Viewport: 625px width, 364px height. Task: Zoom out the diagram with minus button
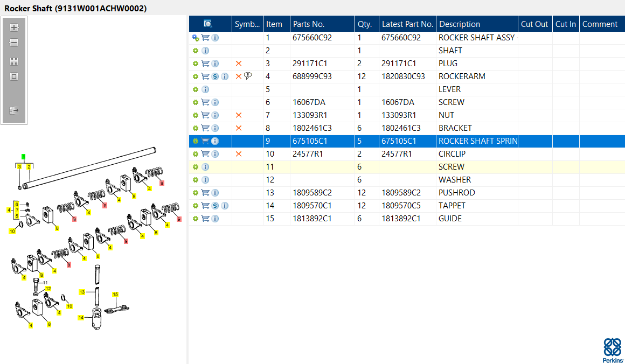pos(14,43)
